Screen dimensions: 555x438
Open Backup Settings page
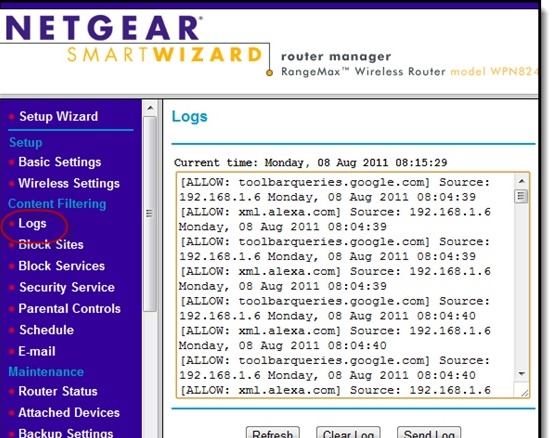(x=66, y=433)
